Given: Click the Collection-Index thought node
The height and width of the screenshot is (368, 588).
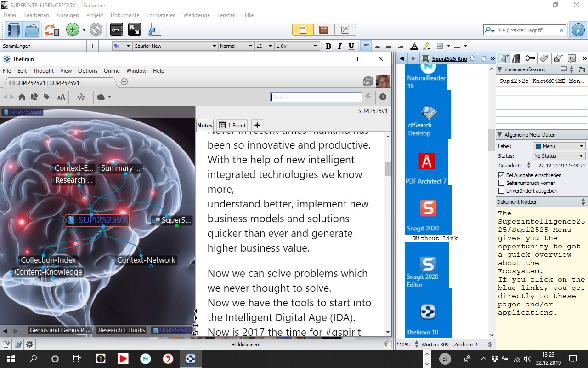Looking at the screenshot, I should (x=48, y=260).
